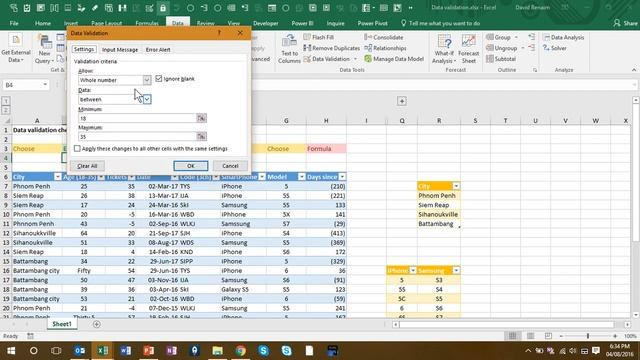The height and width of the screenshot is (360, 640).
Task: Select cell containing Sihanoukville in column R
Action: 439,214
